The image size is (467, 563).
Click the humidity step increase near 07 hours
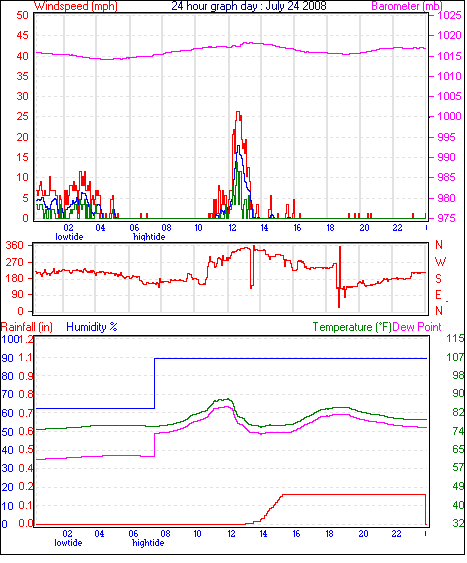pos(155,383)
